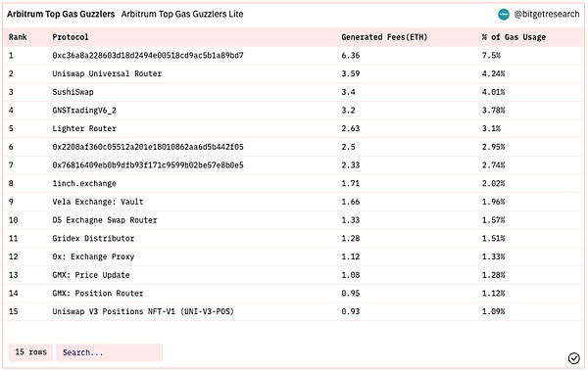Click the bitgetresearch avatar icon

[x=504, y=15]
